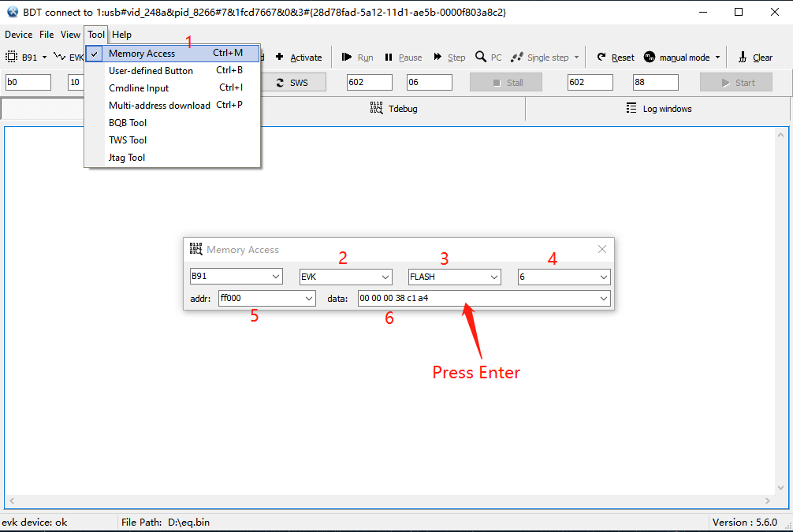Viewport: 793px width, 532px height.
Task: Click the PC magnifier icon
Action: (x=480, y=58)
